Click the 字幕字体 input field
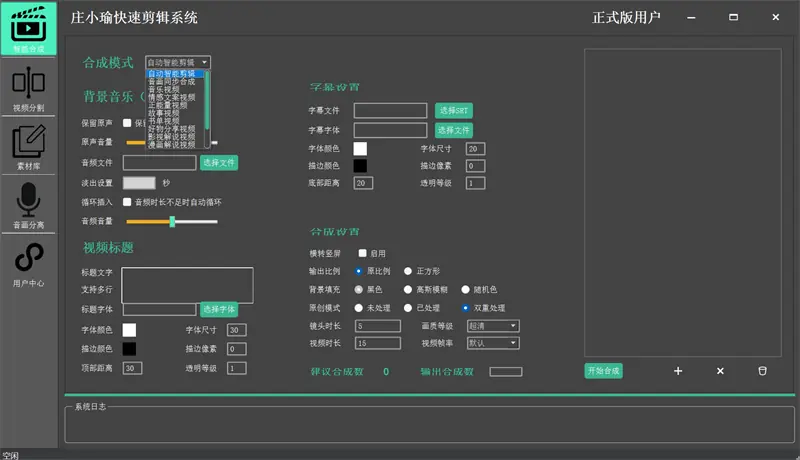Image resolution: width=800 pixels, height=460 pixels. pyautogui.click(x=390, y=130)
